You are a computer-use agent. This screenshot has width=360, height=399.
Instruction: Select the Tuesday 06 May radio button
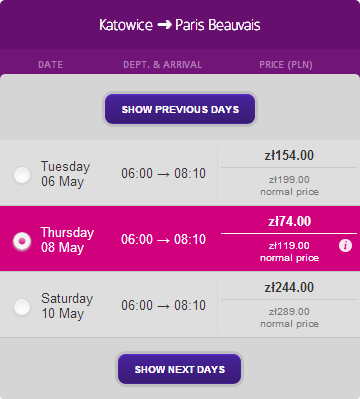pos(22,175)
